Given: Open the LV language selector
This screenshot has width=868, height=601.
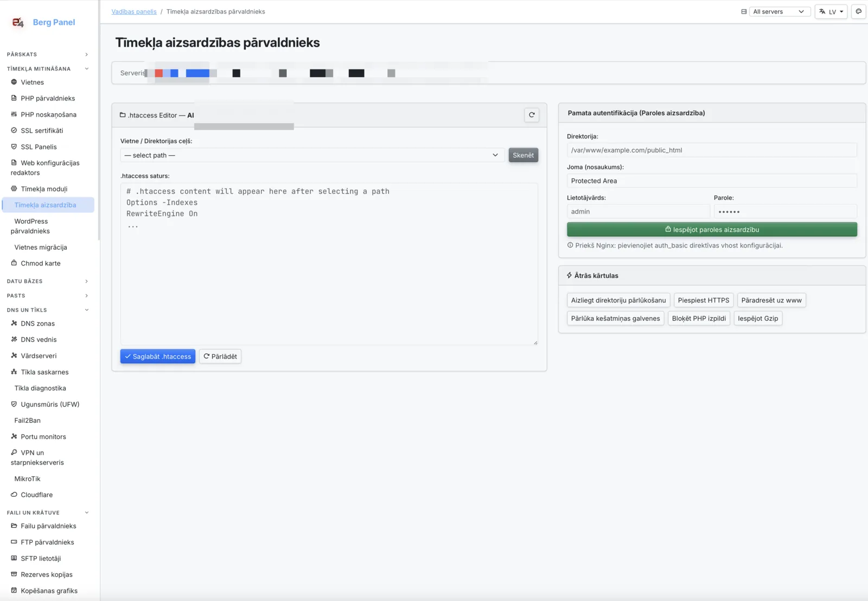Looking at the screenshot, I should point(831,11).
